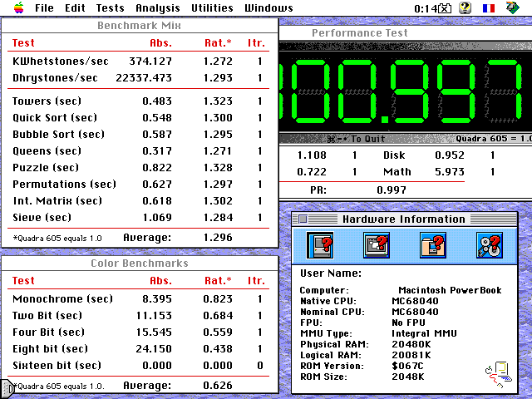This screenshot has width=532, height=399.
Task: Open the Analysis menu
Action: click(x=158, y=8)
